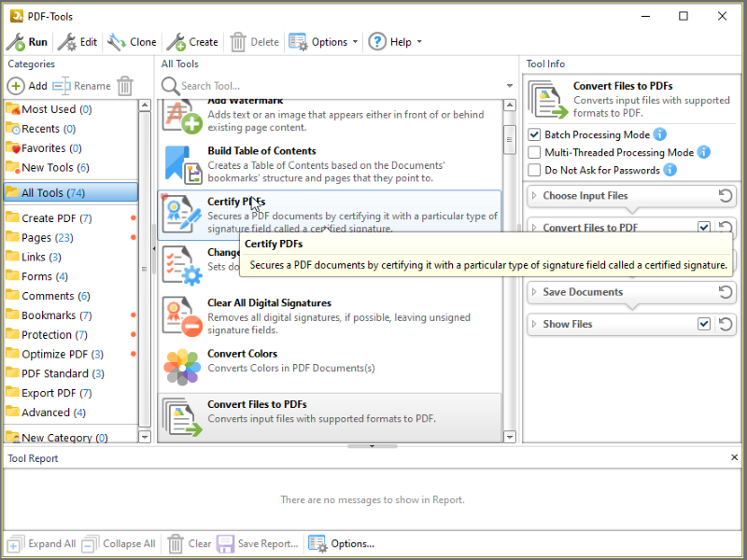
Task: Enable Multi-Threaded Processing Mode
Action: point(534,152)
